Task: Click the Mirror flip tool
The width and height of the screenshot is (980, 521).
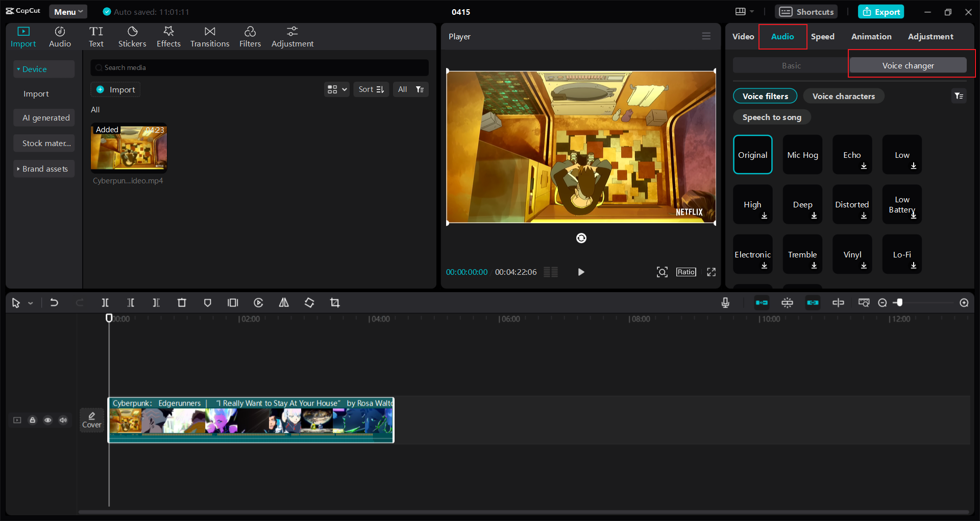Action: [284, 303]
